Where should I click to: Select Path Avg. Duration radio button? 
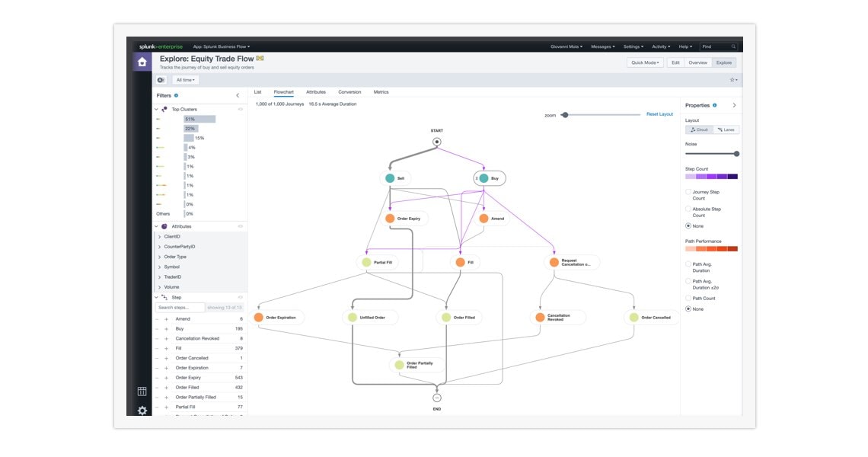pyautogui.click(x=689, y=264)
